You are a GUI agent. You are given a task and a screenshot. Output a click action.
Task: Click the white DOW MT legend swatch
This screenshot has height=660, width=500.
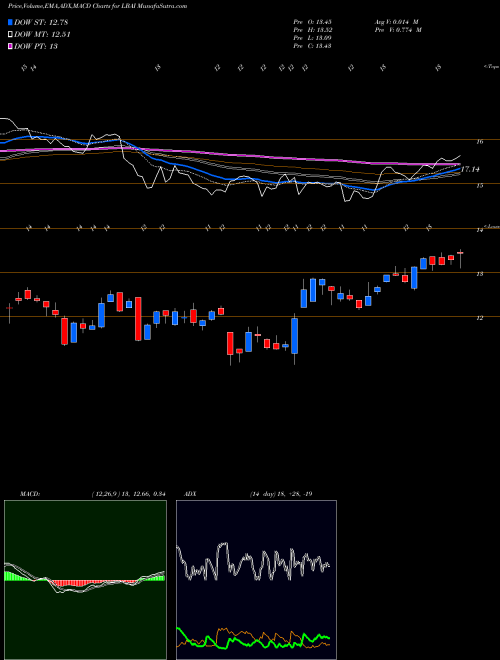coord(10,35)
